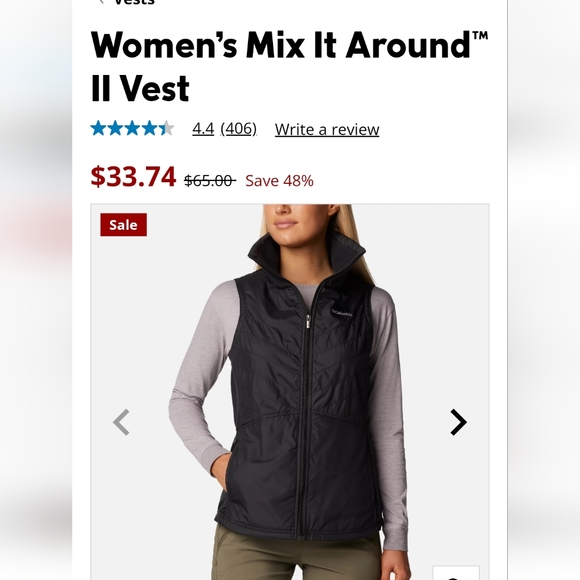Screen dimensions: 580x580
Task: Click the back chevron beside Vests
Action: coord(101,2)
